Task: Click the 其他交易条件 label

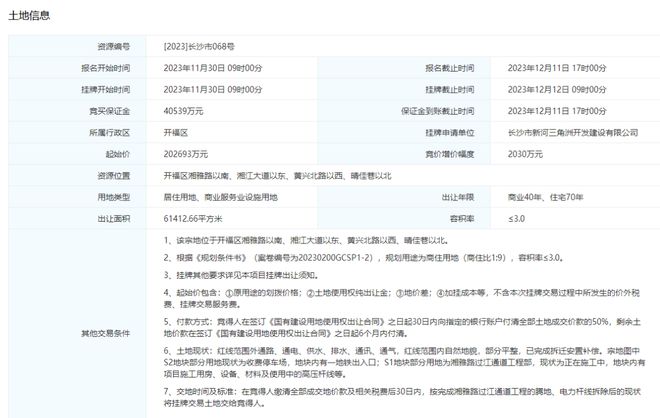Action: (x=106, y=333)
